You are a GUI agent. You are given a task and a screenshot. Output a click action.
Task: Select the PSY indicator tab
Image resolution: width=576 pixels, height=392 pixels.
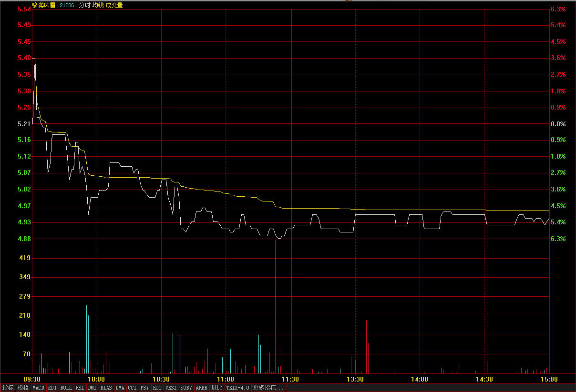pyautogui.click(x=145, y=388)
